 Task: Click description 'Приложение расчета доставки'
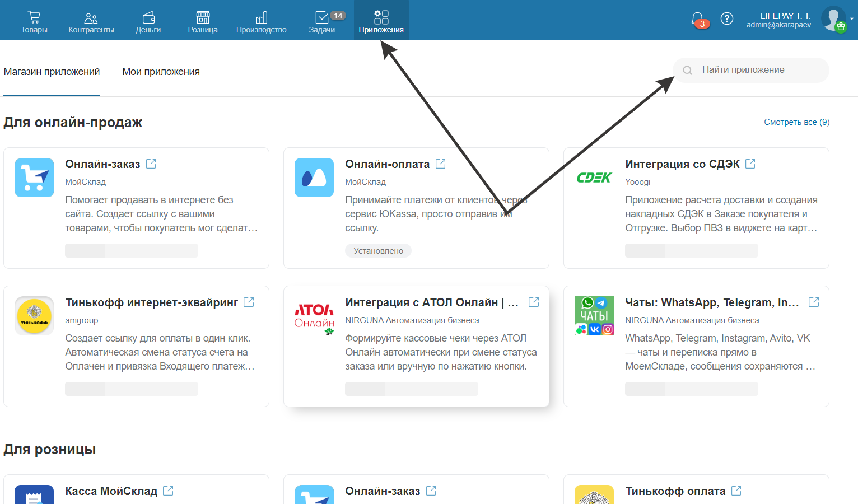pos(721,214)
